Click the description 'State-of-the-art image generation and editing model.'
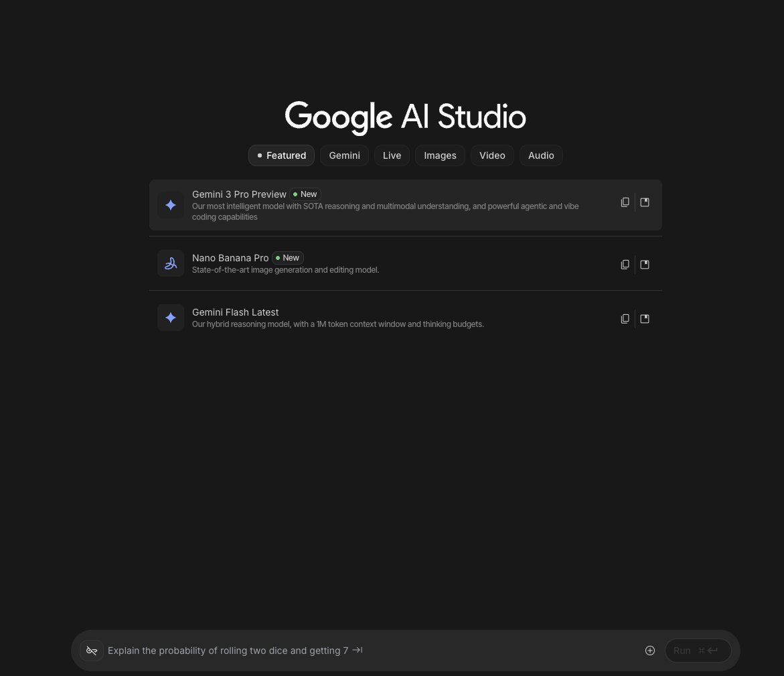This screenshot has height=676, width=784. (x=285, y=270)
